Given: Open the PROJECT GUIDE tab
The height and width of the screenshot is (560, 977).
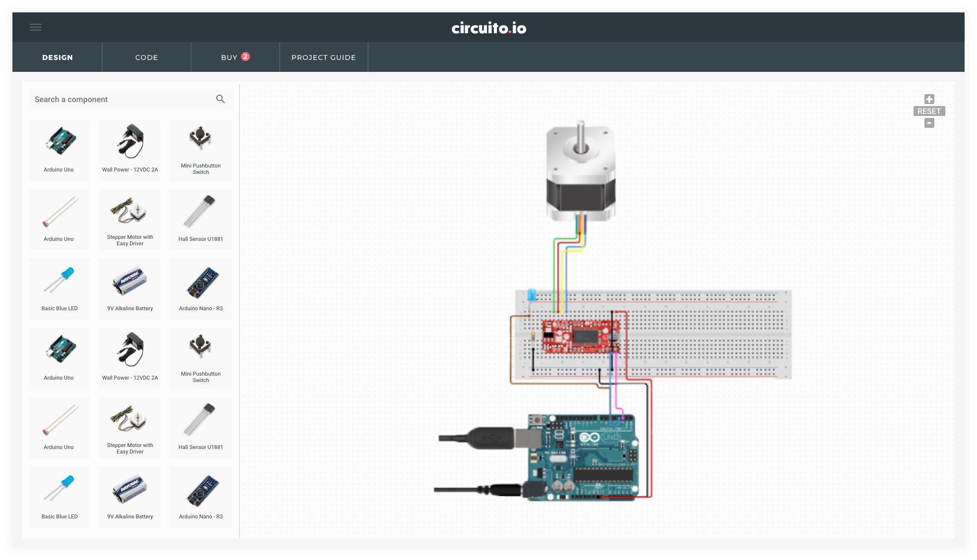Looking at the screenshot, I should [x=323, y=57].
